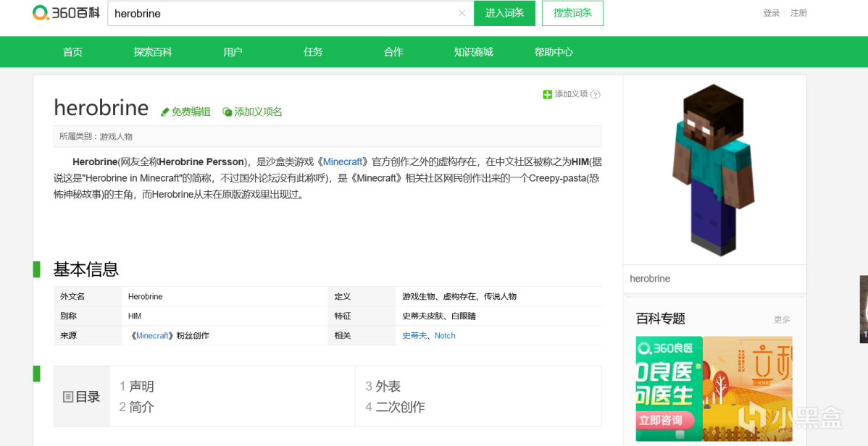Screen dimensions: 868x446
Task: Open the 任务 navigation item
Action: click(313, 52)
